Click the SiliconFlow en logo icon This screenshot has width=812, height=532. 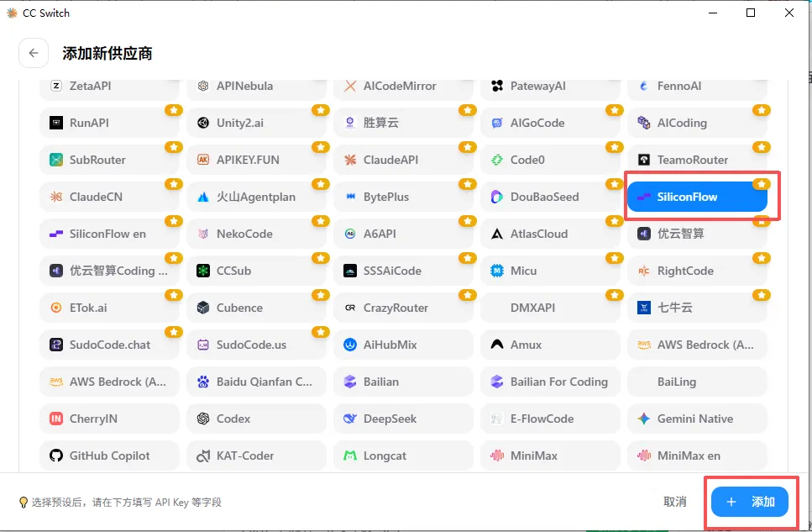coord(56,234)
